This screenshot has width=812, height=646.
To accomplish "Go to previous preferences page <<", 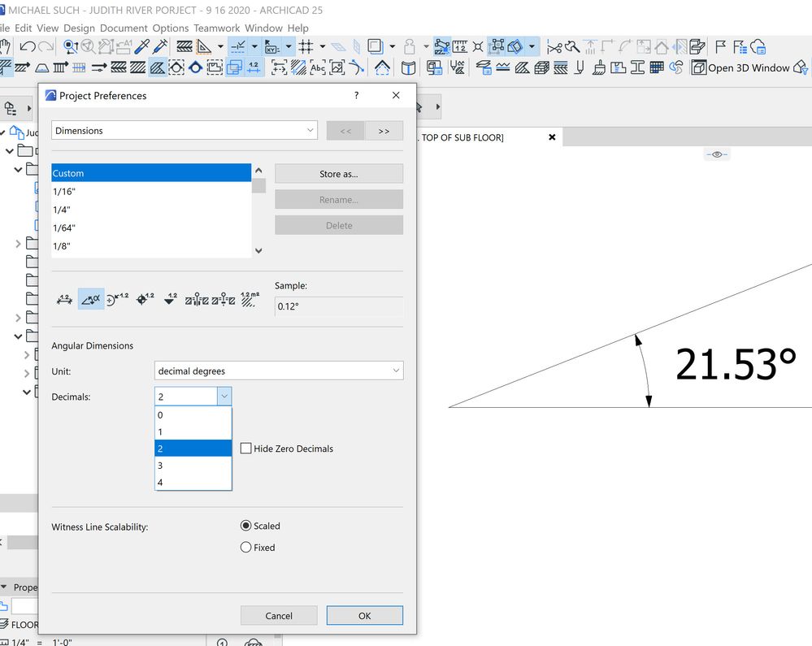I will [345, 131].
